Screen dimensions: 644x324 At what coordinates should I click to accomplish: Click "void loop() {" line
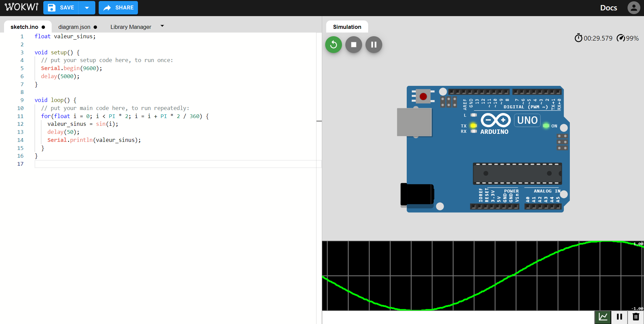[x=55, y=100]
